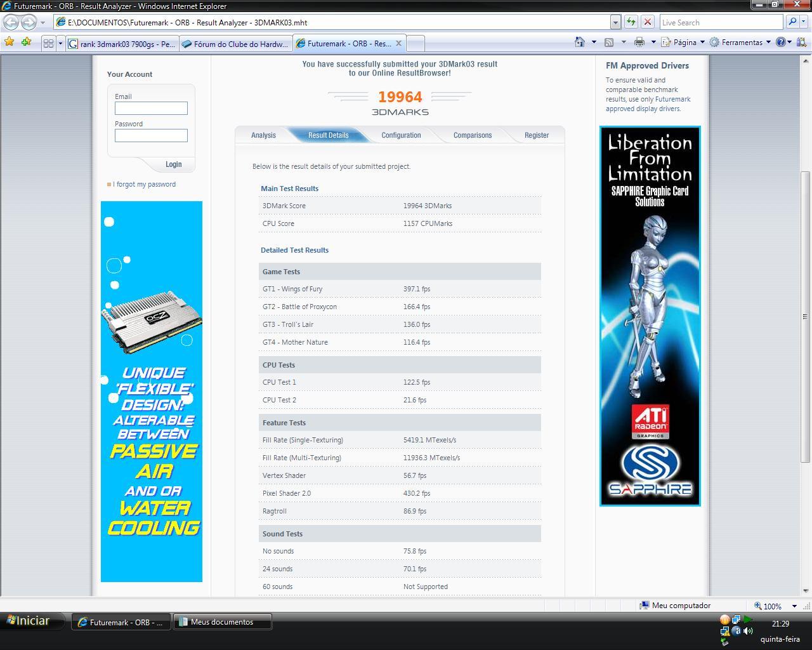The image size is (812, 650).
Task: Close the Futuremark ORB browser tab
Action: point(398,43)
